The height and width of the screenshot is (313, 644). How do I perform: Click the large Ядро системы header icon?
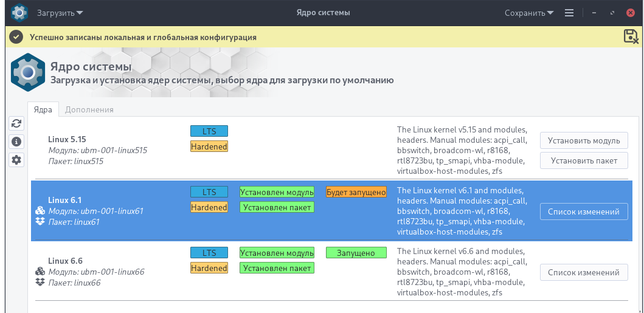28,72
